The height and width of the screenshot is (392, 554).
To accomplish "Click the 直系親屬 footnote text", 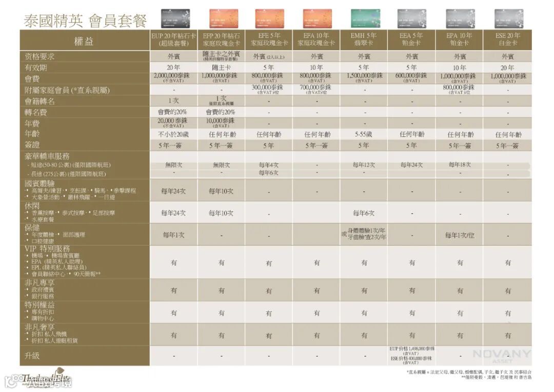I will click(469, 372).
